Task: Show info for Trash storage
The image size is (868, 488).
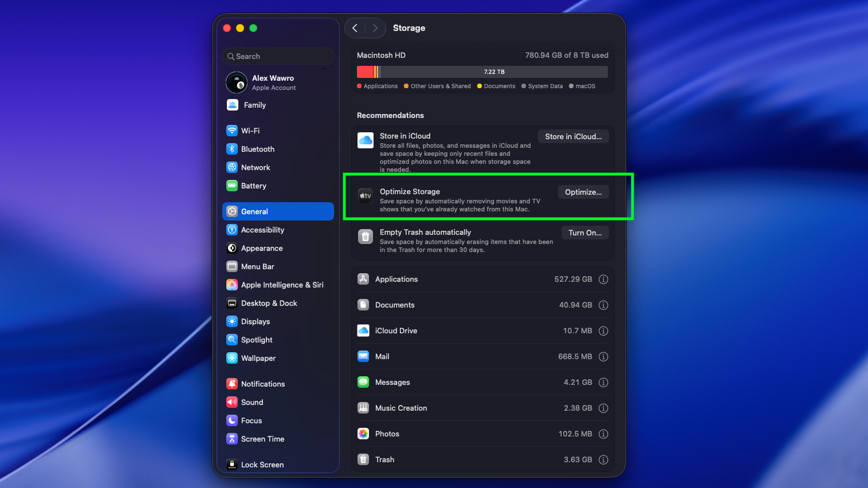Action: pyautogui.click(x=603, y=460)
